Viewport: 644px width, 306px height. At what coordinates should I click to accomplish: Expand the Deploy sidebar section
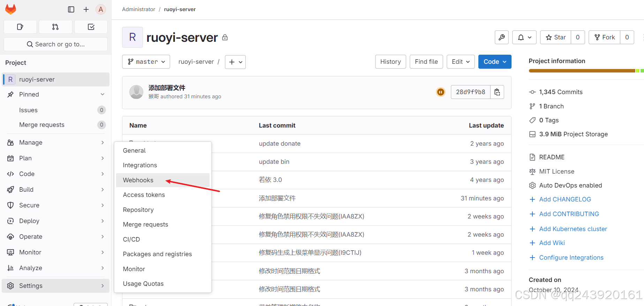[56, 221]
